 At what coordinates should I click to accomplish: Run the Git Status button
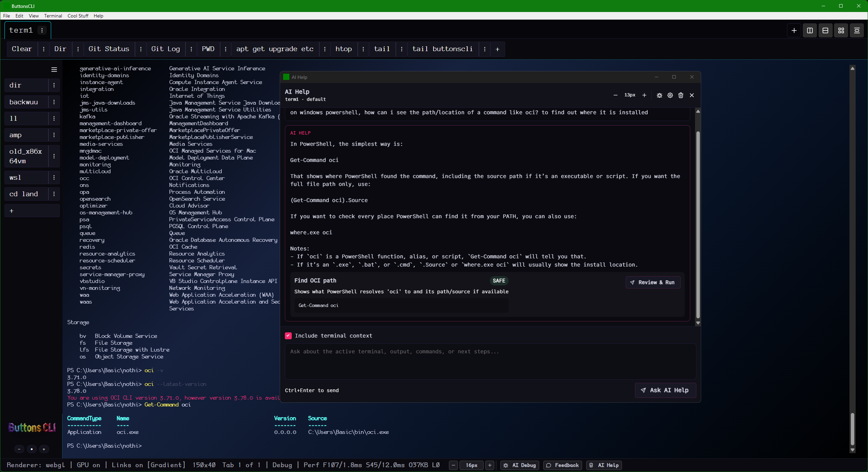pos(109,49)
